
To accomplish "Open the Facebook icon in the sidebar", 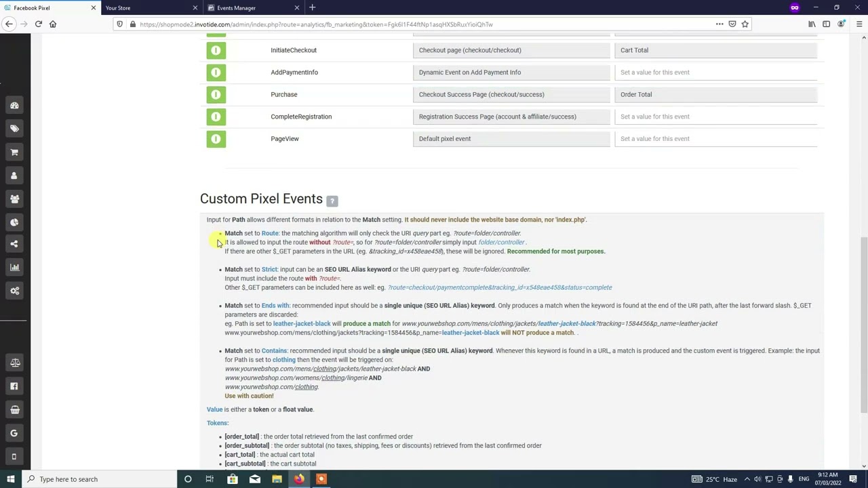I will point(14,386).
